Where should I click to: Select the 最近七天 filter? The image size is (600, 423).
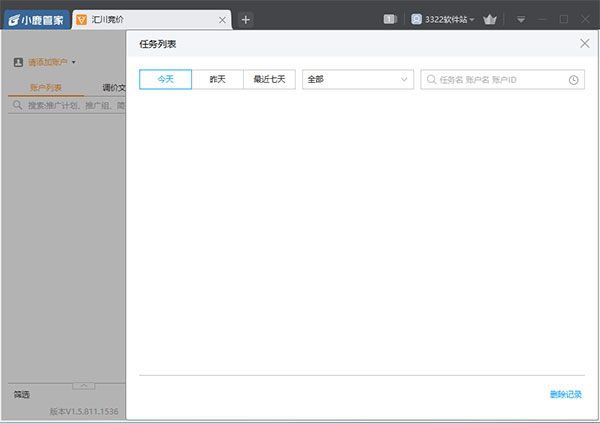tap(269, 79)
